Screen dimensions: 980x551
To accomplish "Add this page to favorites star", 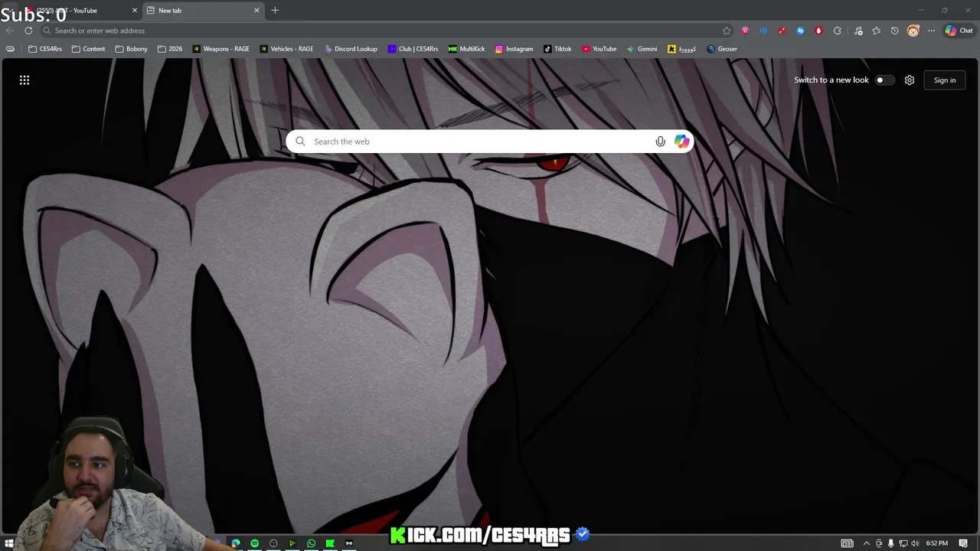I will click(727, 31).
